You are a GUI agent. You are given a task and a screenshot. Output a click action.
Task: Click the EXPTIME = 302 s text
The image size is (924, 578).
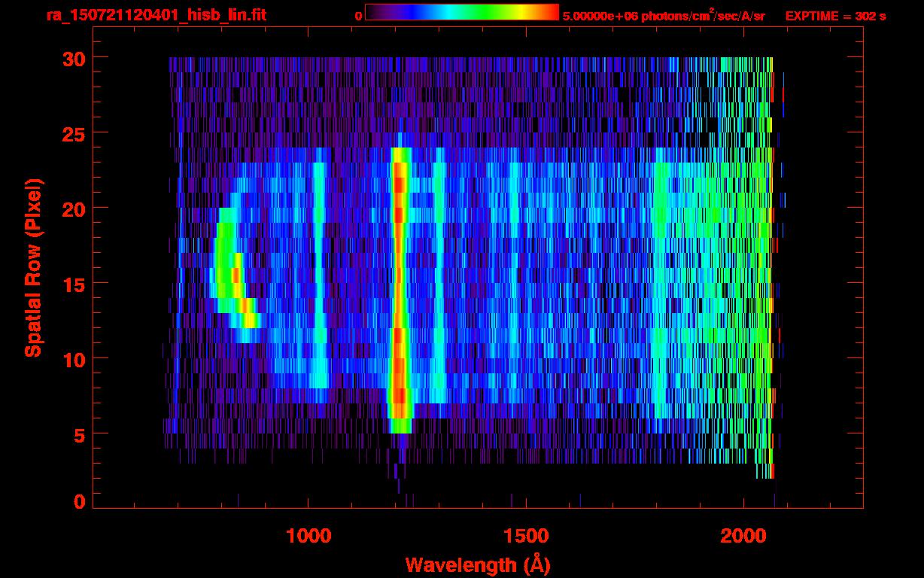[x=835, y=16]
